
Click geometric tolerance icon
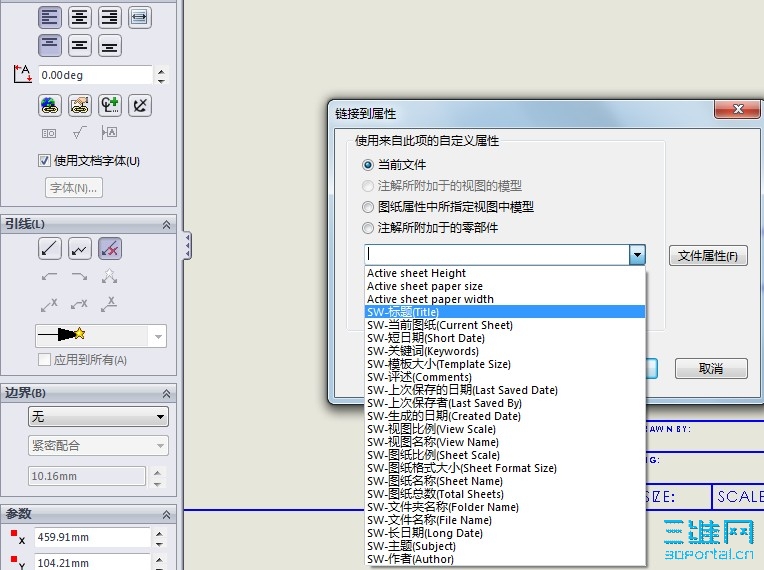pos(49,133)
